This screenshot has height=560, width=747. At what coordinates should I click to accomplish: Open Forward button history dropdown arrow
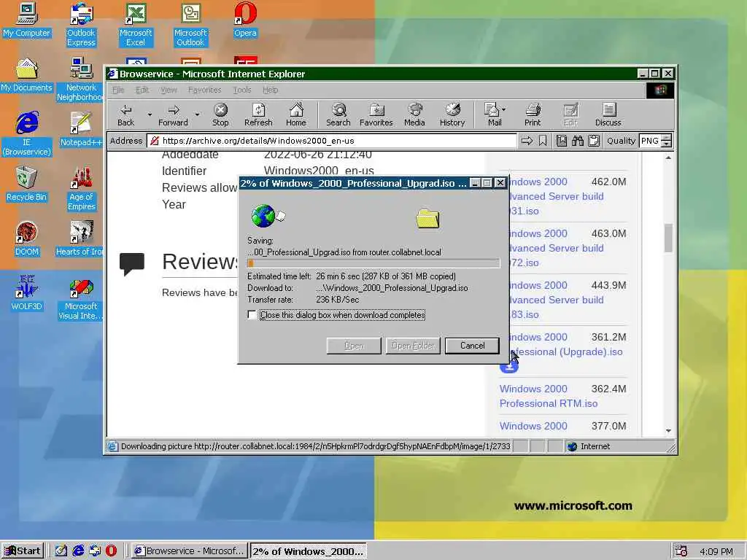coord(197,114)
